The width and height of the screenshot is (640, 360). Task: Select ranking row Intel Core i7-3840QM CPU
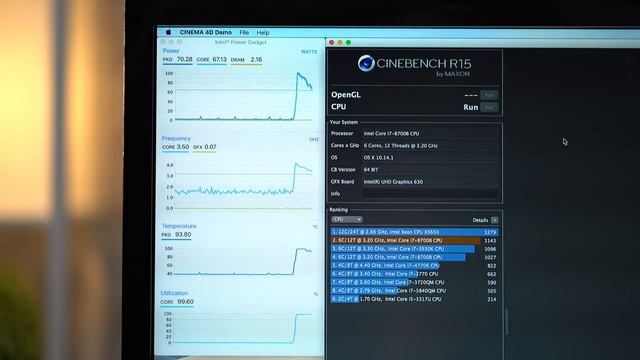[414, 291]
